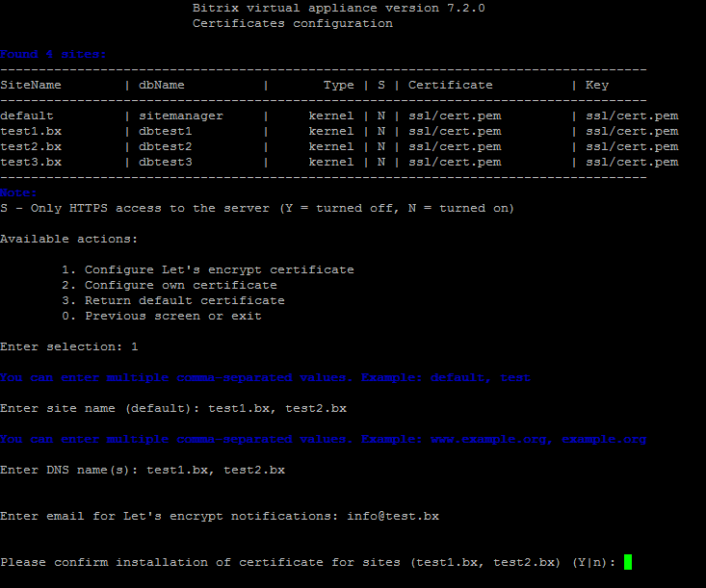Click 'kernel' type in the test3.bx row

tap(331, 162)
